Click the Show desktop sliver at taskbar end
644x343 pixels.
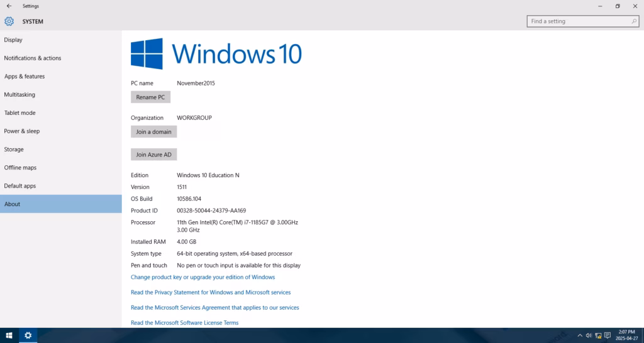pos(643,335)
